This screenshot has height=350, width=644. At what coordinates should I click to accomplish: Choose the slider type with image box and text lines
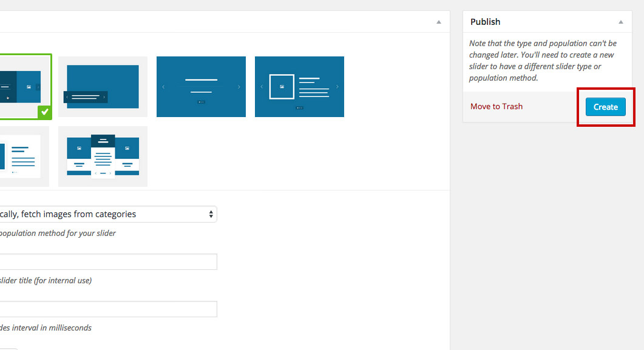(299, 87)
